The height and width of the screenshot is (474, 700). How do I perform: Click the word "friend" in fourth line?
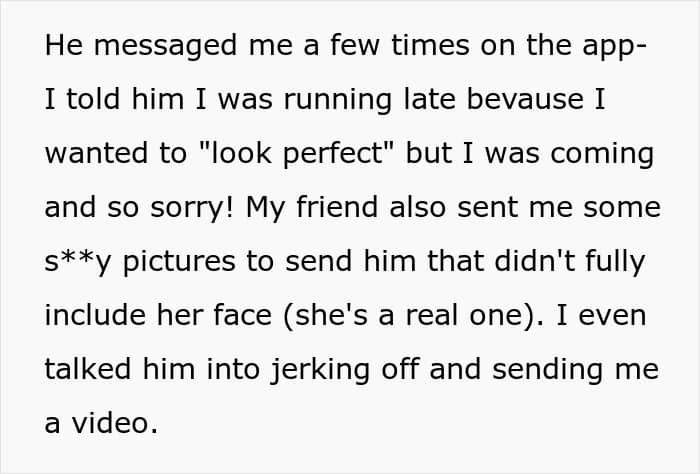click(x=337, y=207)
